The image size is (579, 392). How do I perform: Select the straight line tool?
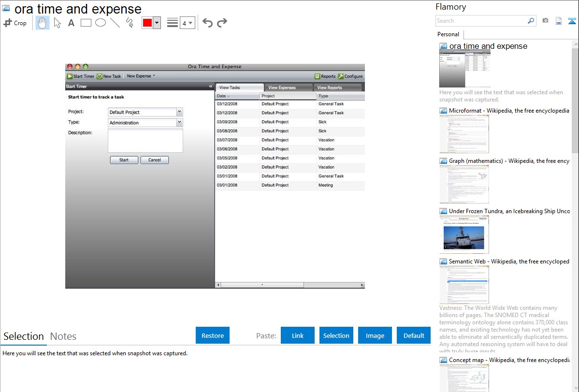point(115,23)
